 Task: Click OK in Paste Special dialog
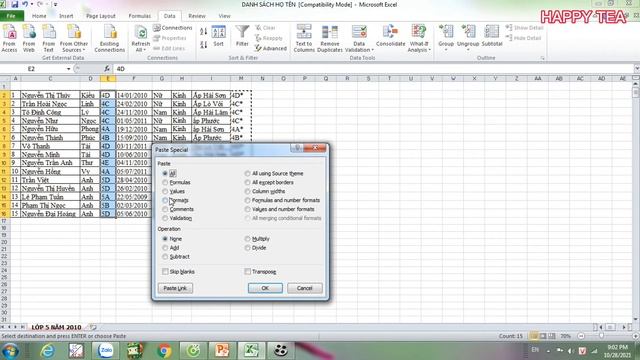point(265,288)
